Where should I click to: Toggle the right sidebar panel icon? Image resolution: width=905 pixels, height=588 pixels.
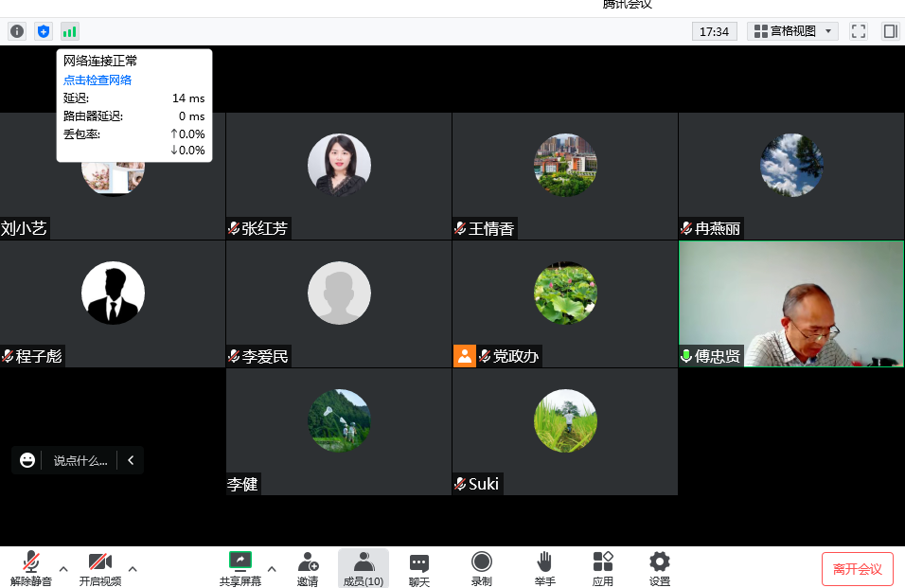[x=890, y=31]
